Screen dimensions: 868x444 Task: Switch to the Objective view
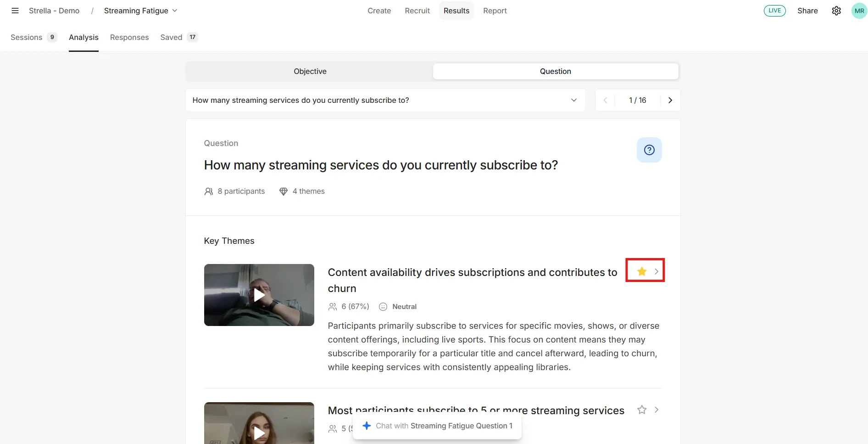pos(310,71)
